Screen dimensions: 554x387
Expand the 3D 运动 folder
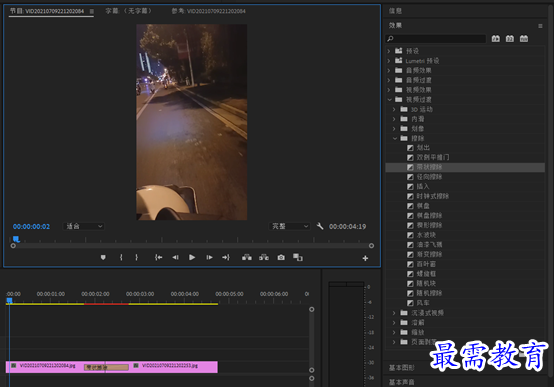394,109
